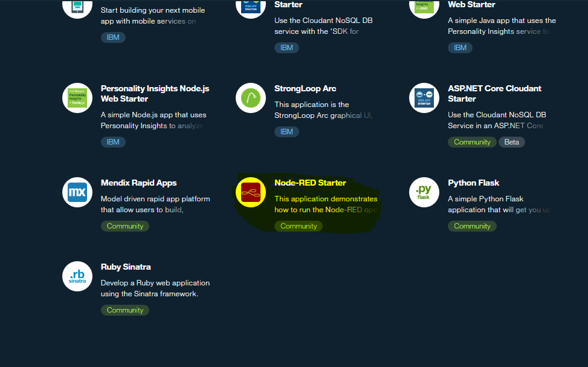
Task: Click 'Use the Cloudant NoSQL DB' ASP.NET description
Action: [x=497, y=115]
